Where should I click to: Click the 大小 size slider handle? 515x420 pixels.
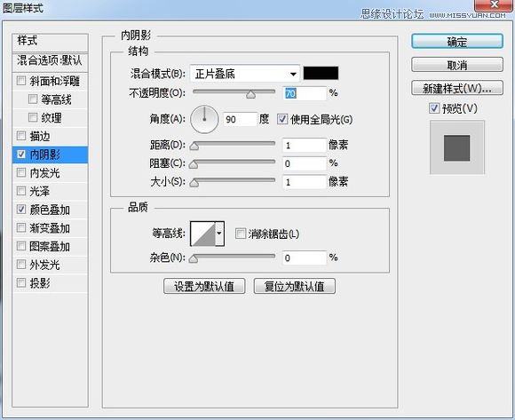[194, 183]
